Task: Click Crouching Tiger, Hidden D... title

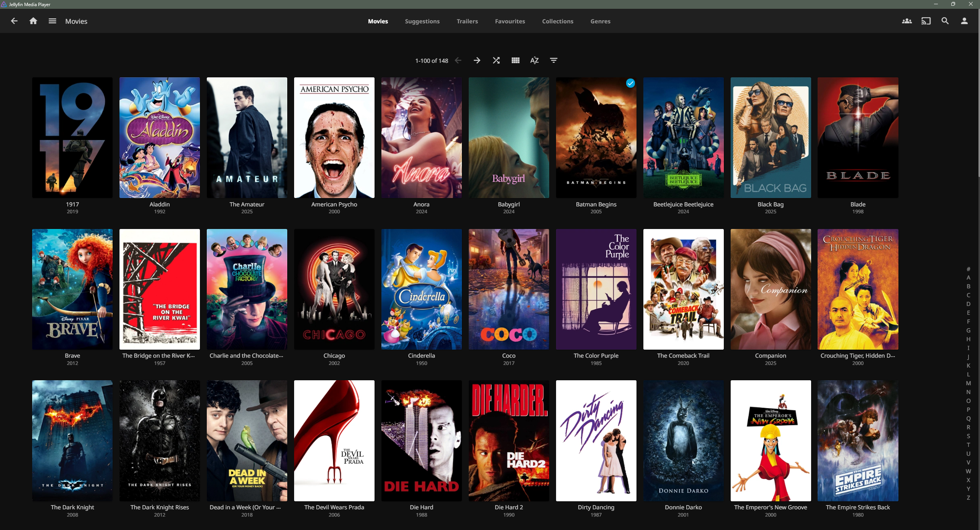Action: (x=858, y=355)
